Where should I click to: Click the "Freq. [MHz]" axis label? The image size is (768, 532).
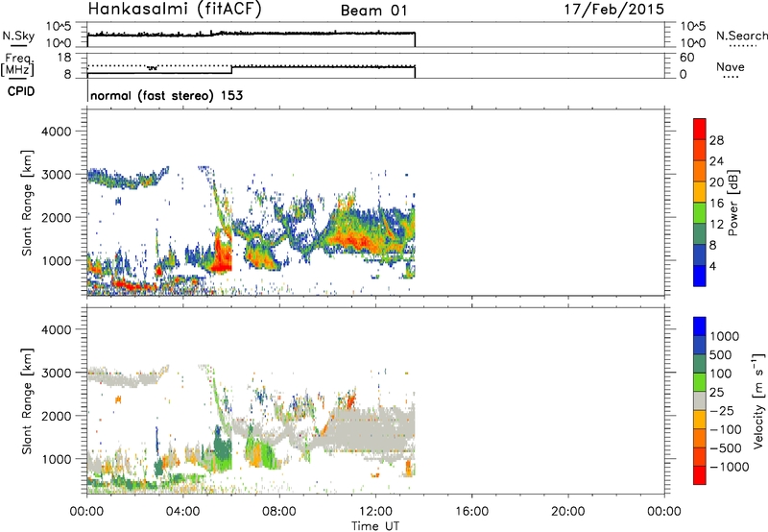point(17,64)
